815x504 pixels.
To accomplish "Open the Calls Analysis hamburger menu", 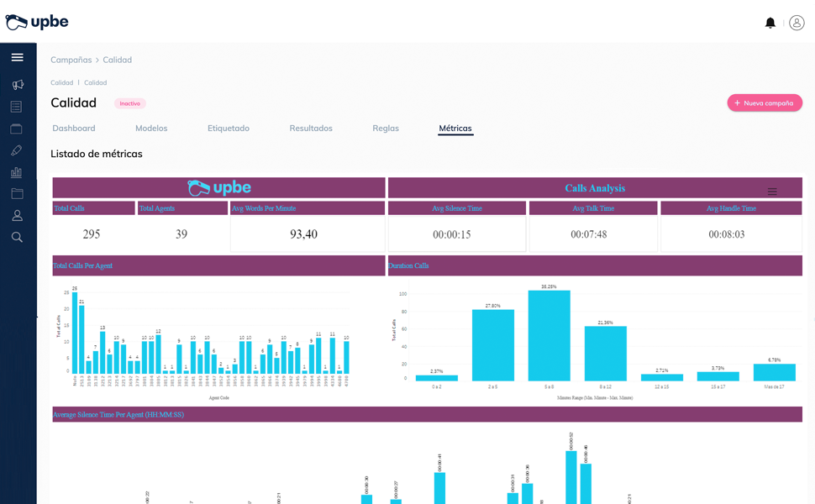I will [772, 192].
